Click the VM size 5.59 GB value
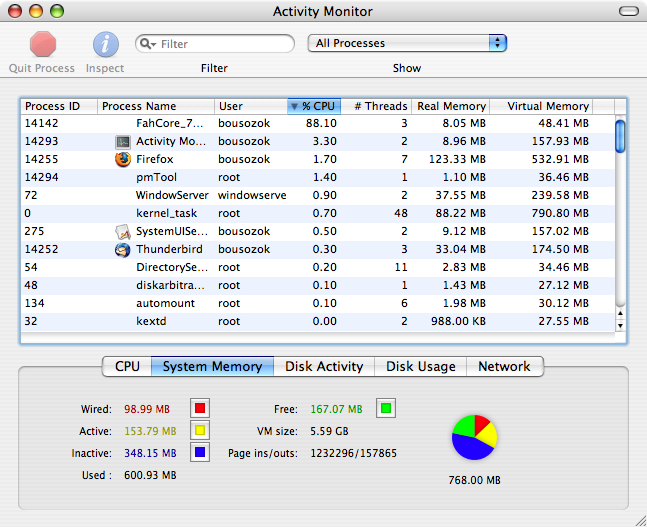This screenshot has width=647, height=527. click(x=329, y=431)
